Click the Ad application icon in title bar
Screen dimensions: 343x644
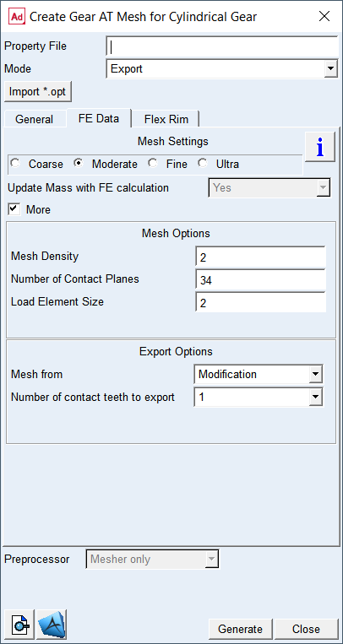[18, 16]
